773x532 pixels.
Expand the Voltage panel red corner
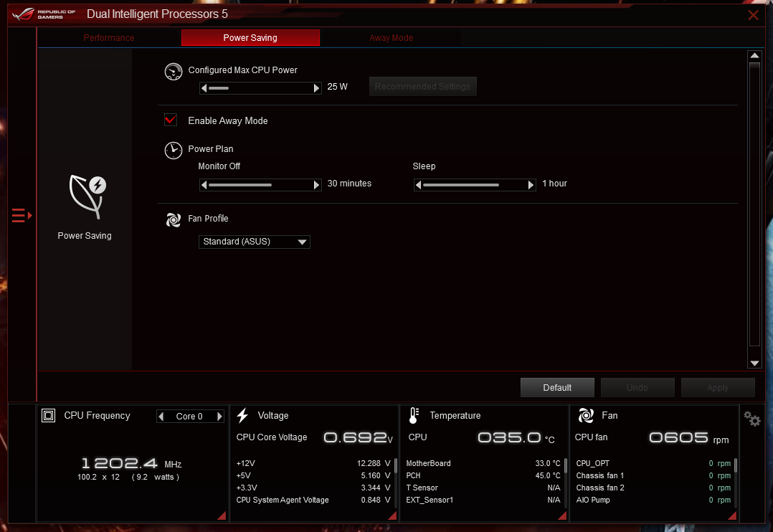tap(392, 516)
